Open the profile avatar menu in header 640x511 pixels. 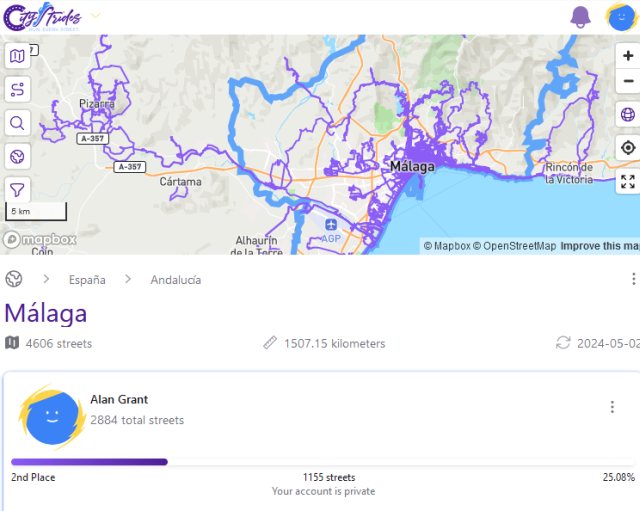[x=621, y=17]
